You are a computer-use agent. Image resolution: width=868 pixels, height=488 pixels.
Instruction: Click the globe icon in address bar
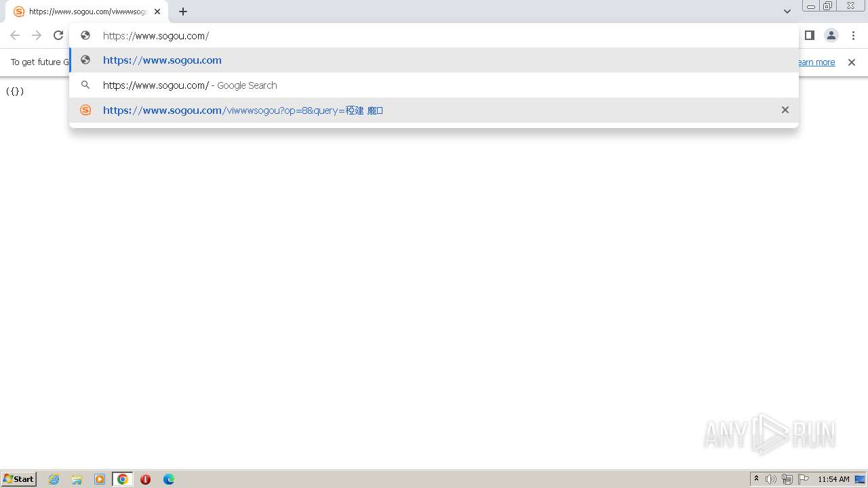pyautogui.click(x=85, y=35)
